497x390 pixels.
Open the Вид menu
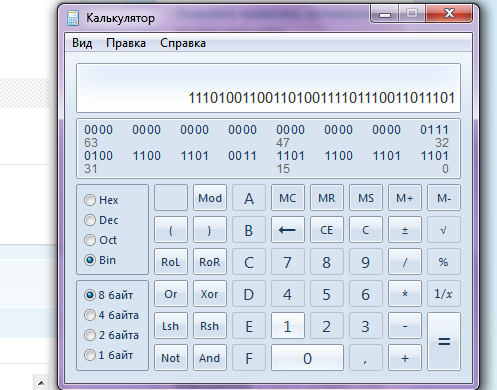82,43
